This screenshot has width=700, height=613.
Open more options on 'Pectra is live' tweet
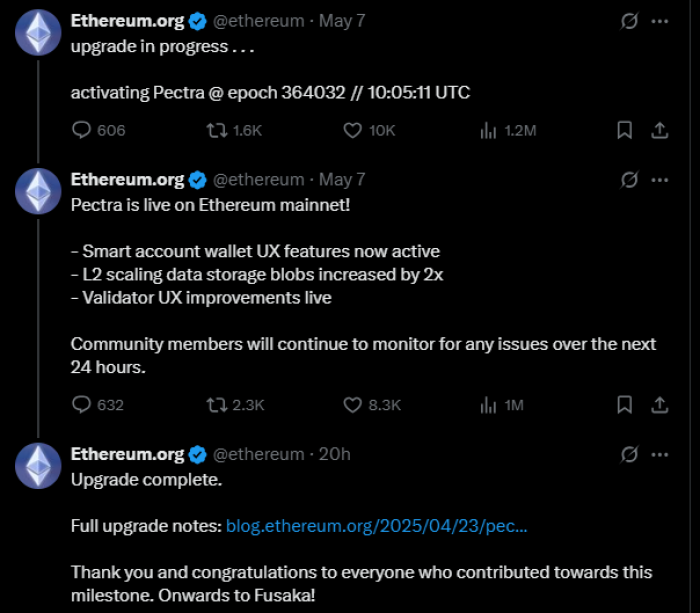660,180
